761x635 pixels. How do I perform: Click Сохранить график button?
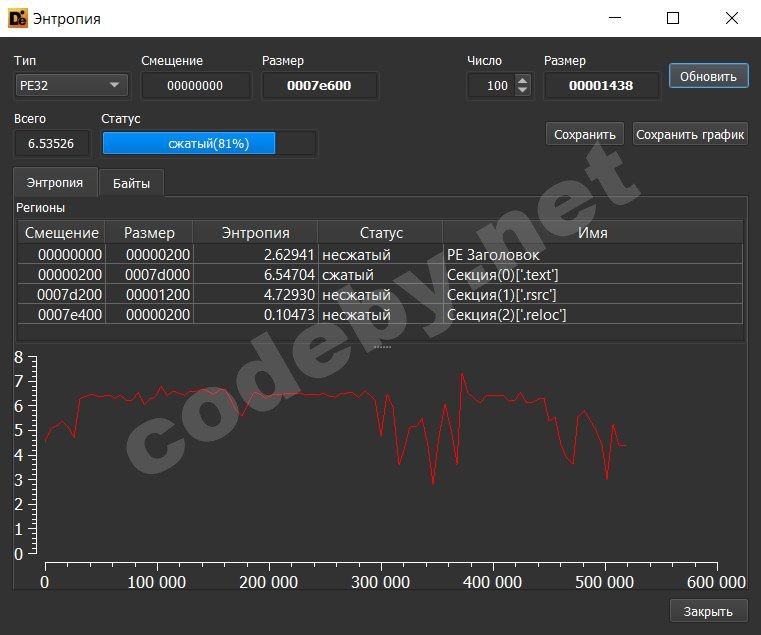click(x=690, y=134)
